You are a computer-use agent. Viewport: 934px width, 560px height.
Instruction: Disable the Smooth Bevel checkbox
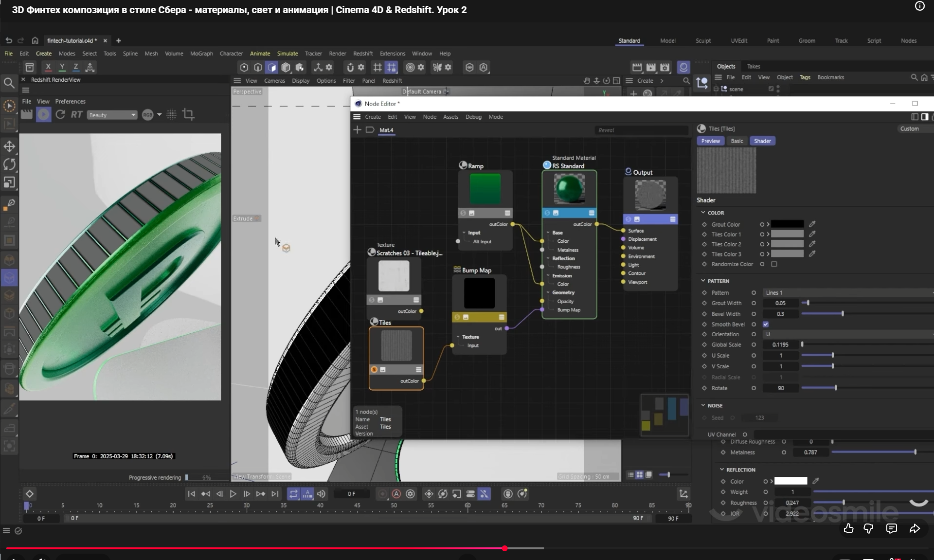(766, 324)
